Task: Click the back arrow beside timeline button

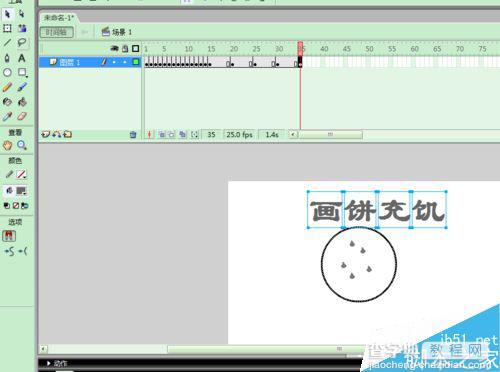Action: pyautogui.click(x=85, y=32)
